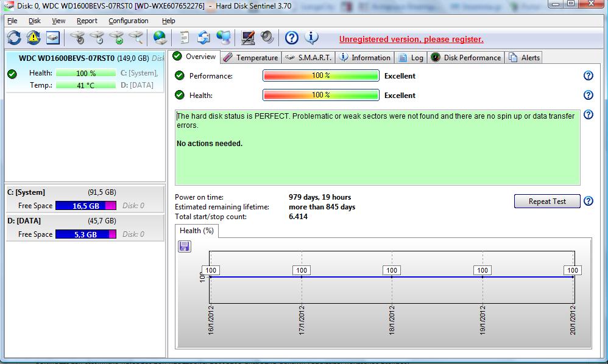Click the 'No actions needed.' text
The width and height of the screenshot is (608, 364).
[x=210, y=143]
